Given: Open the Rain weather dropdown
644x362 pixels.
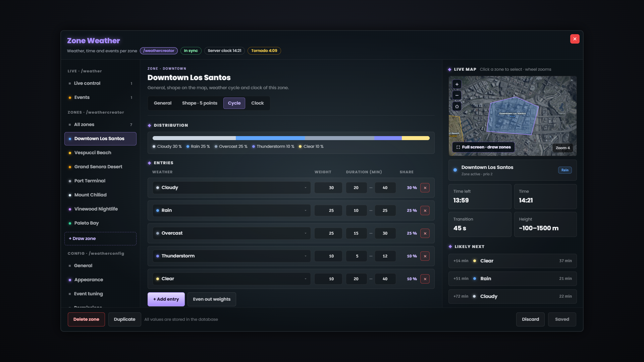Looking at the screenshot, I should pos(231,210).
